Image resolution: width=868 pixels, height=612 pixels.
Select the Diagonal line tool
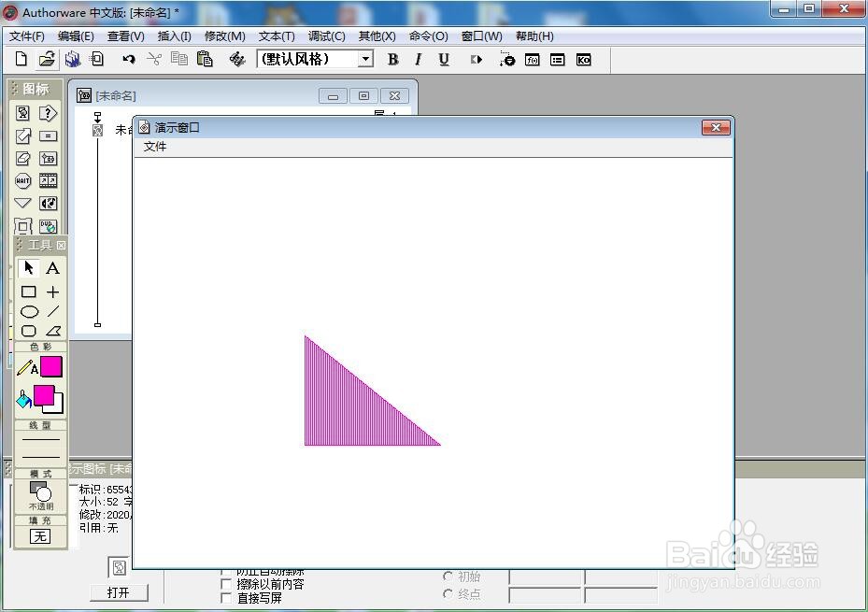point(52,311)
